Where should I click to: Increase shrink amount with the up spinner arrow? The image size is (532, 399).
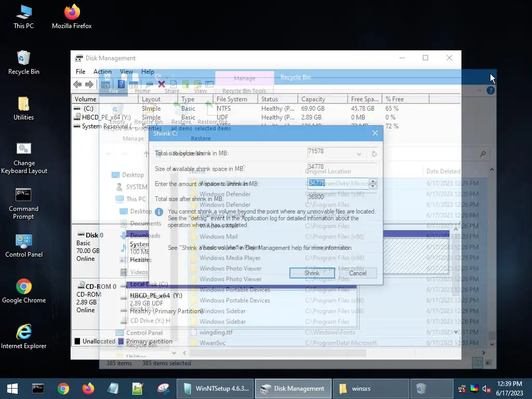click(x=373, y=181)
